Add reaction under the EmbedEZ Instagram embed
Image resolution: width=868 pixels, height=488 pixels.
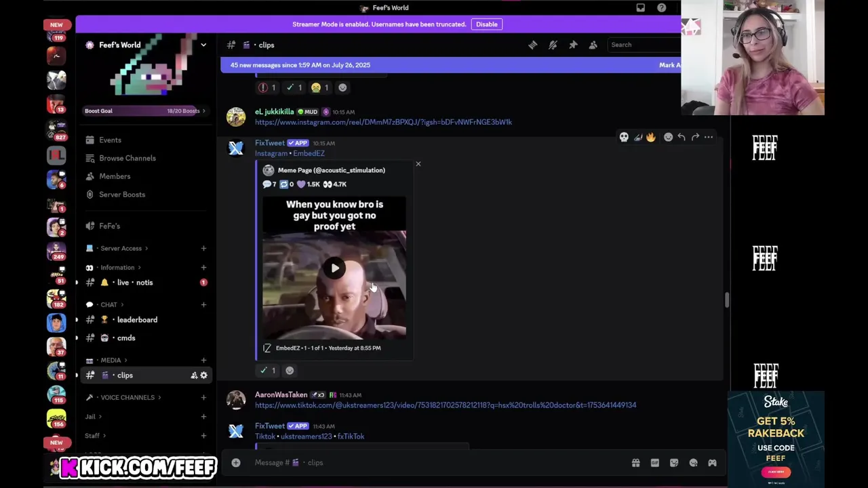(290, 370)
